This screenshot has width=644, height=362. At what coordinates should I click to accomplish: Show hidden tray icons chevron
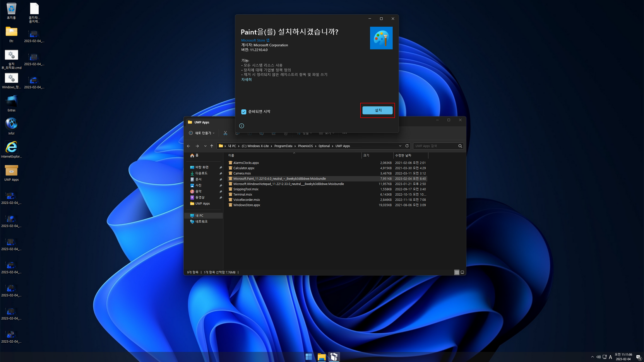click(592, 357)
